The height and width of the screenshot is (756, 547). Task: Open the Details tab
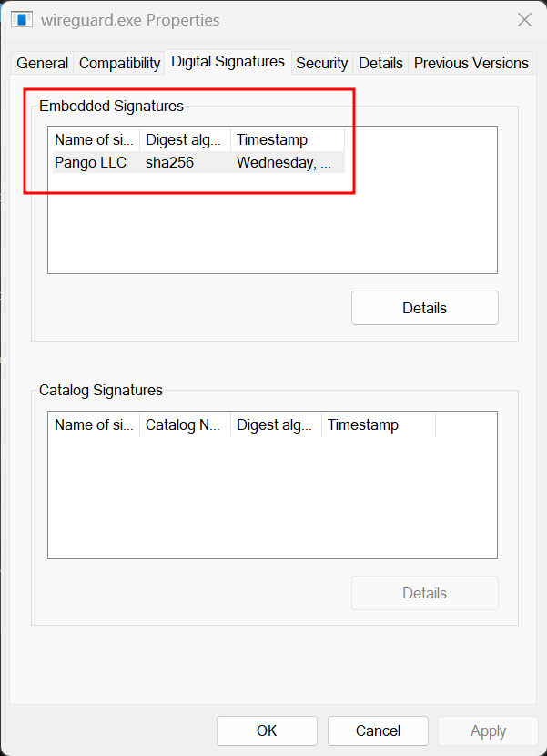pyautogui.click(x=380, y=63)
